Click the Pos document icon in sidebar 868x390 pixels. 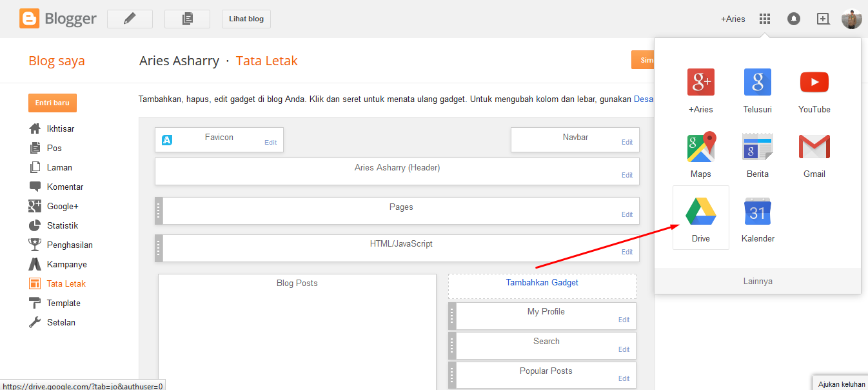coord(35,148)
